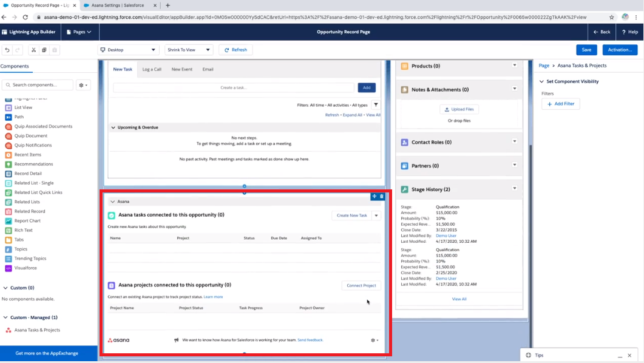Image resolution: width=644 pixels, height=363 pixels.
Task: Bookmark page with star icon
Action: (x=612, y=17)
